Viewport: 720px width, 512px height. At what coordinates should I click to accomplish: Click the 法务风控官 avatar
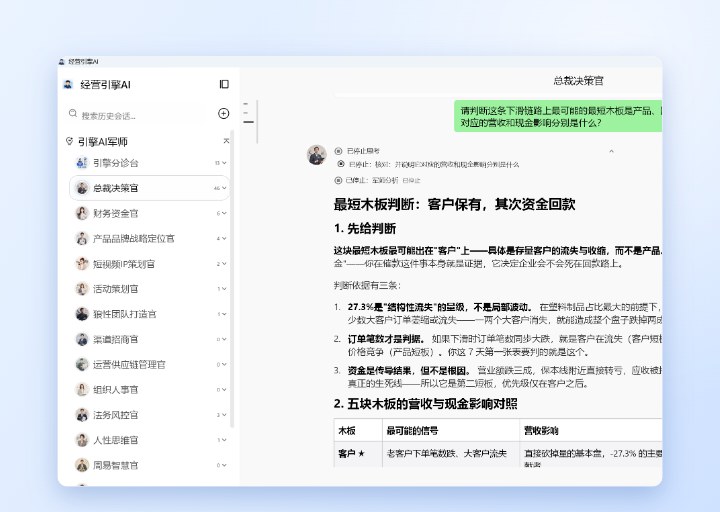[x=82, y=415]
